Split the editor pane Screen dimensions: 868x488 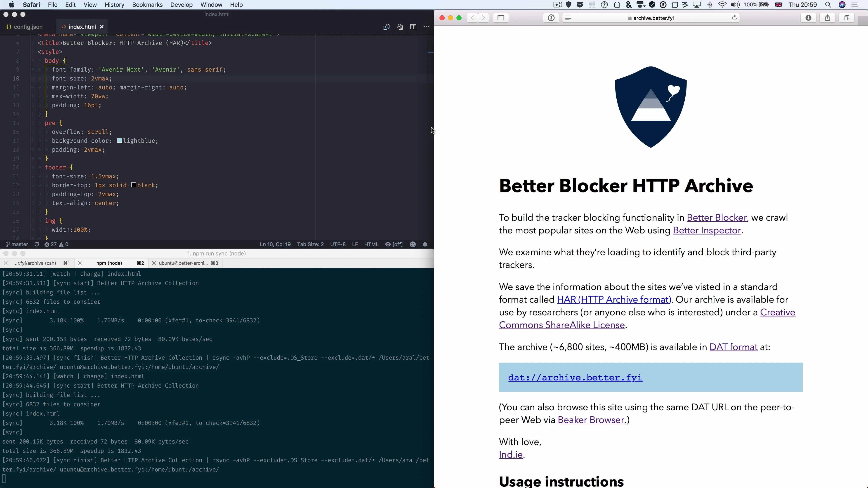pos(413,27)
